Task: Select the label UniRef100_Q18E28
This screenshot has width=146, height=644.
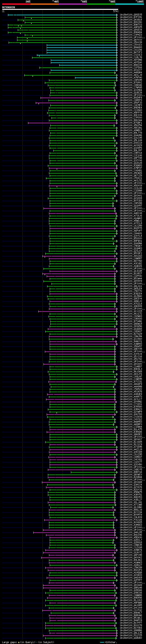Action: [x=131, y=93]
